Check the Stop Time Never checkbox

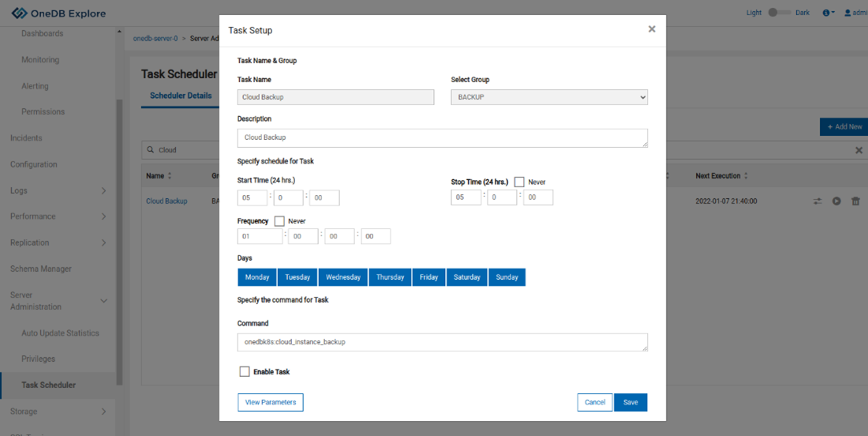[519, 182]
